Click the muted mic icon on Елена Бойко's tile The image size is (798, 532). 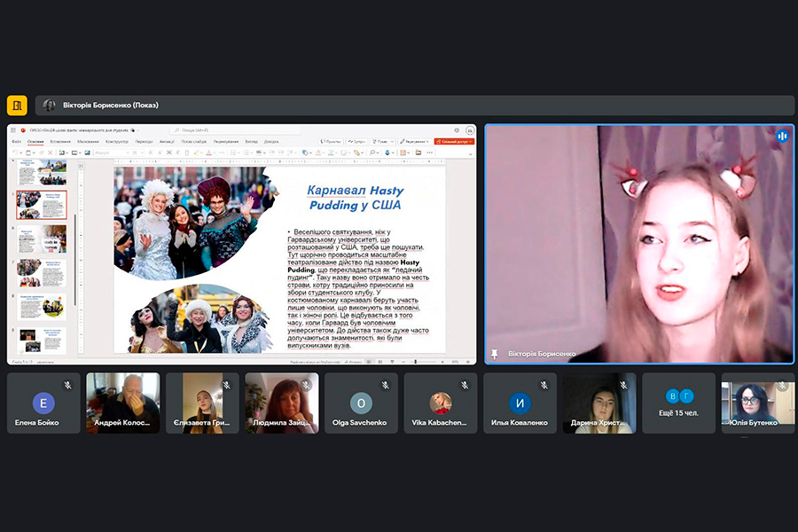coord(67,385)
